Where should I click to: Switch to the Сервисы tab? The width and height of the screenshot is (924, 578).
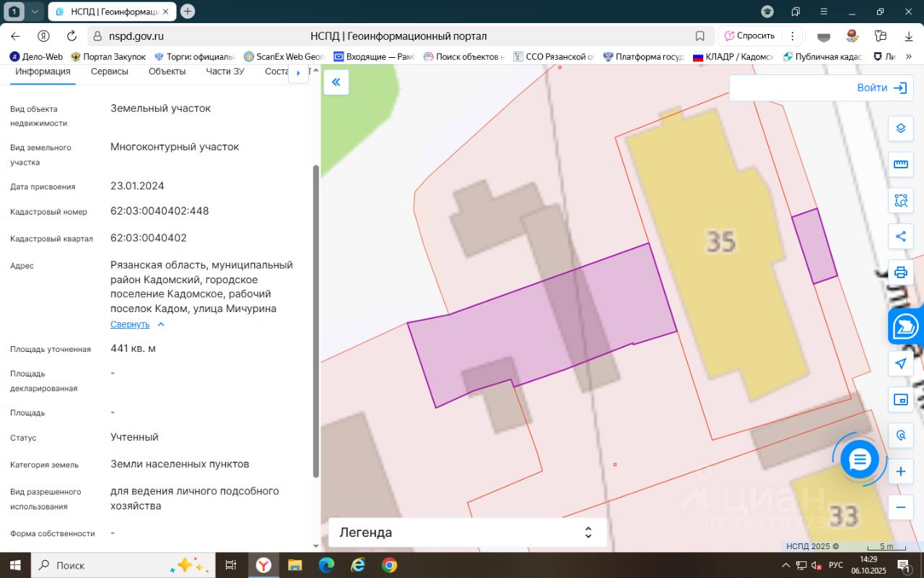[x=110, y=72]
